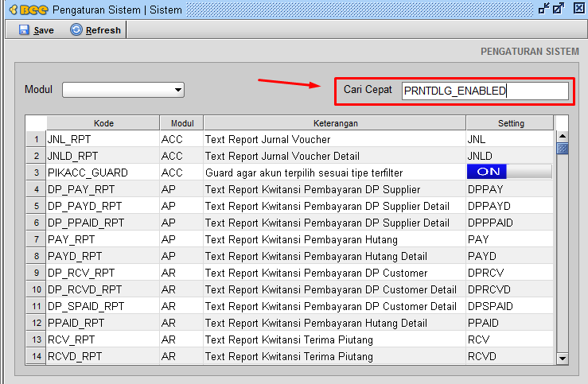The width and height of the screenshot is (588, 384).
Task: Toggle the PIKACC_GUARD ON switch
Action: point(509,172)
